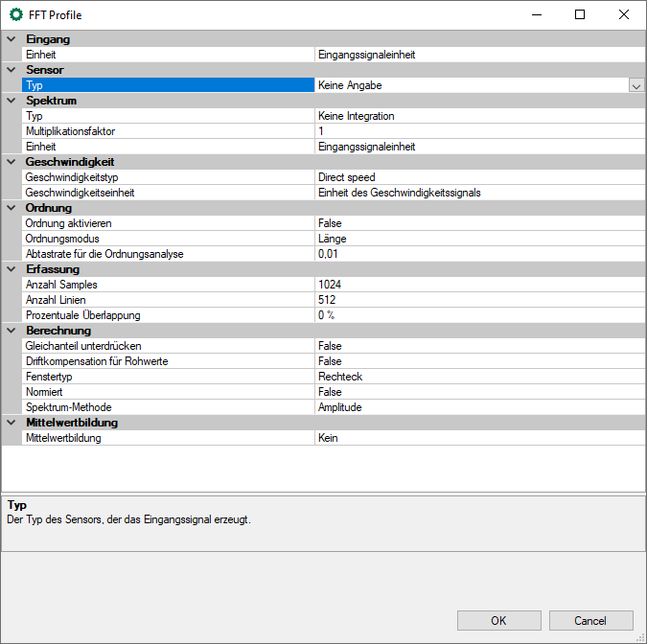
Task: Select the Prozentuale Überlappung property row
Action: coord(168,315)
